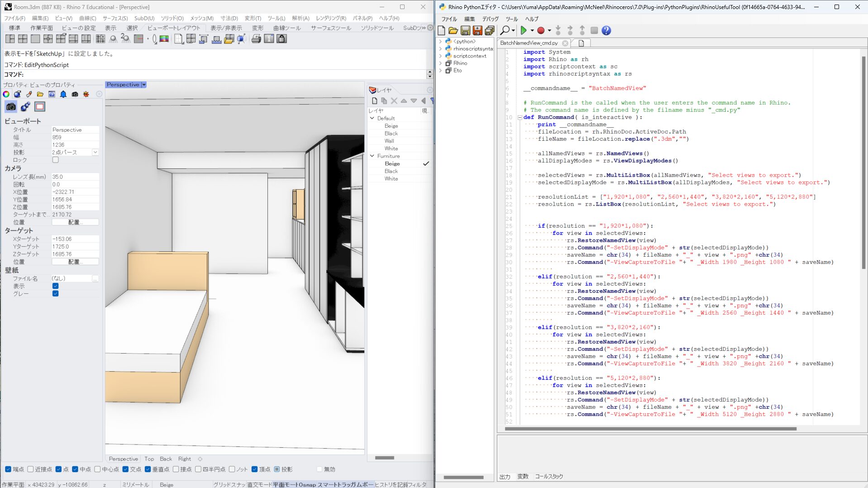The image size is (868, 488).
Task: Toggle 表示 checkbox under 壁紙 section
Action: [x=55, y=286]
